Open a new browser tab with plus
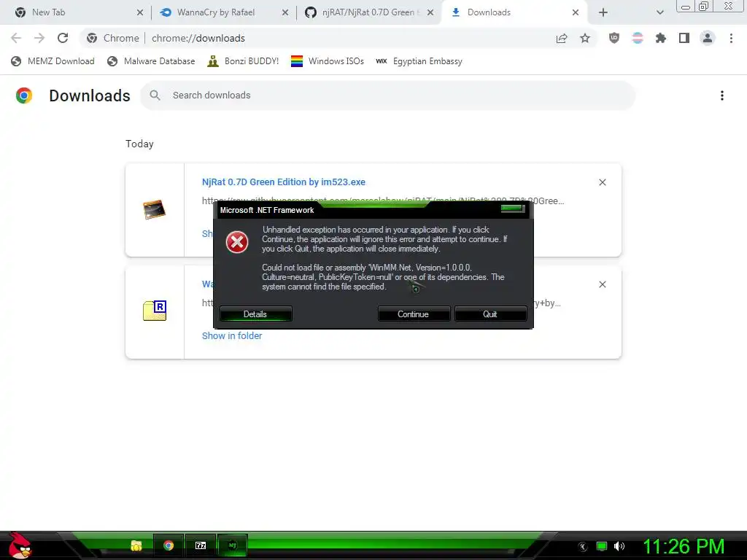The height and width of the screenshot is (560, 747). pos(603,13)
